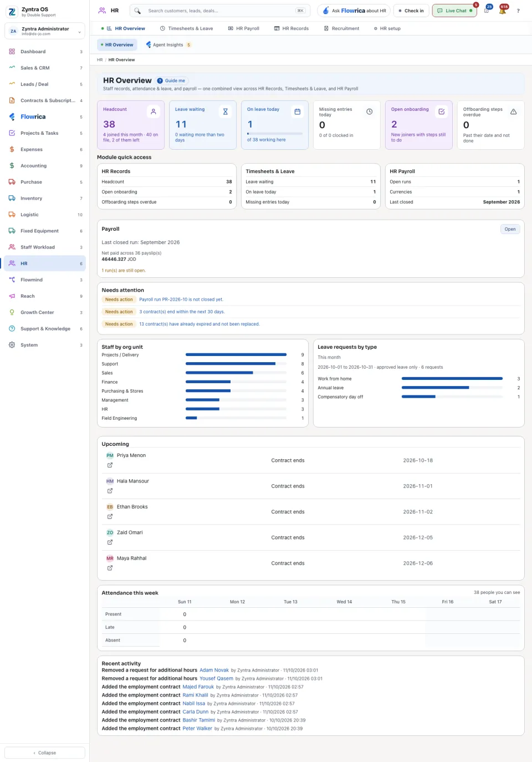Open Ethan Brooks' external link icon
The image size is (532, 762).
(110, 516)
